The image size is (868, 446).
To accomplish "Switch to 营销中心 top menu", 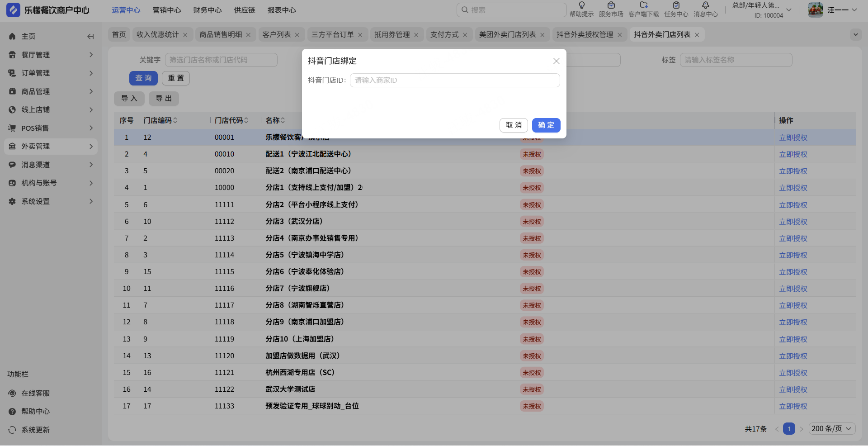I will click(x=167, y=10).
